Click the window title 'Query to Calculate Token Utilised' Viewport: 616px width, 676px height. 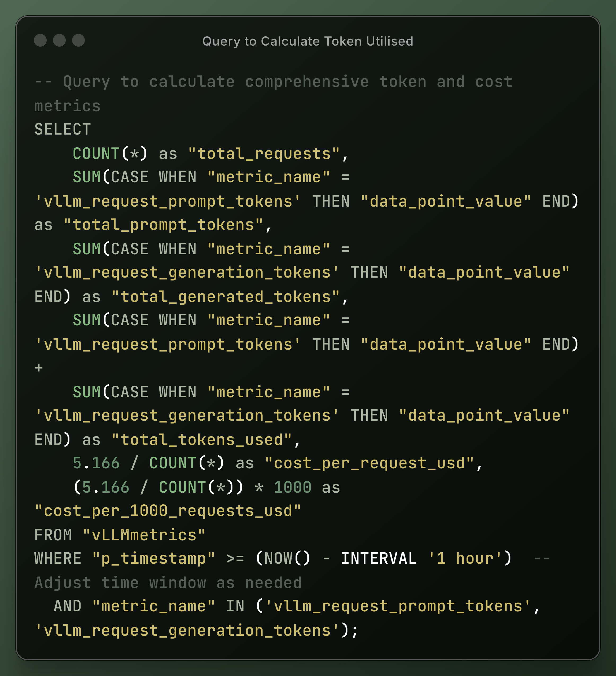(x=308, y=41)
